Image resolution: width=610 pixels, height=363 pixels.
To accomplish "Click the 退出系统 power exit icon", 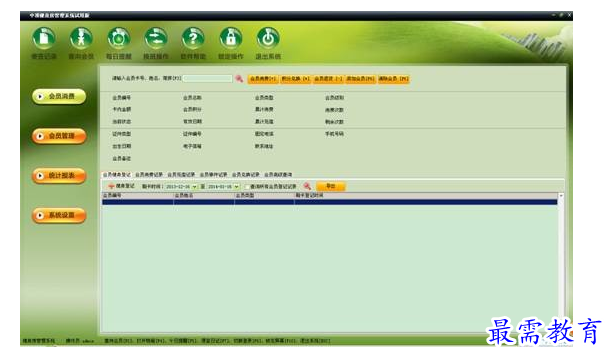I will pyautogui.click(x=268, y=38).
